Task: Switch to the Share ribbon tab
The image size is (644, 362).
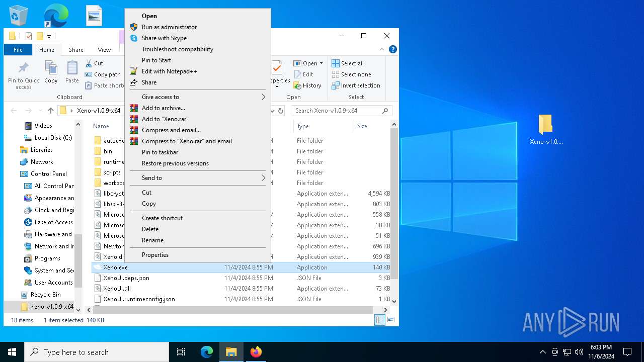Action: pyautogui.click(x=76, y=50)
